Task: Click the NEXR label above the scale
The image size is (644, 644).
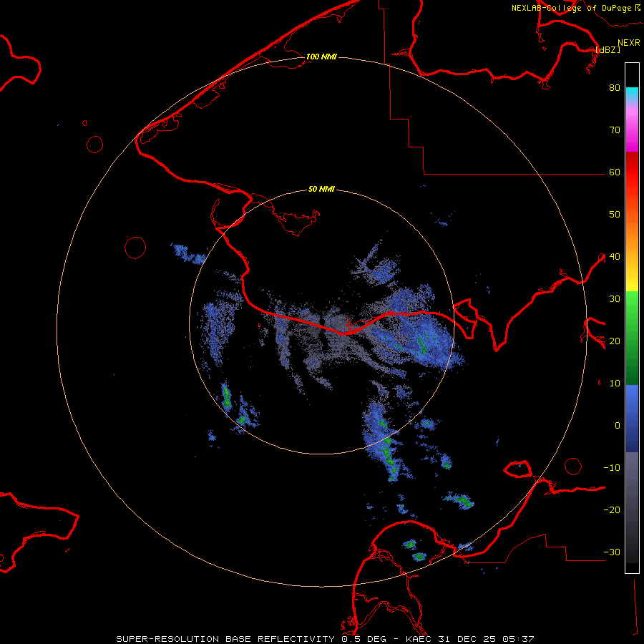Action: point(628,43)
